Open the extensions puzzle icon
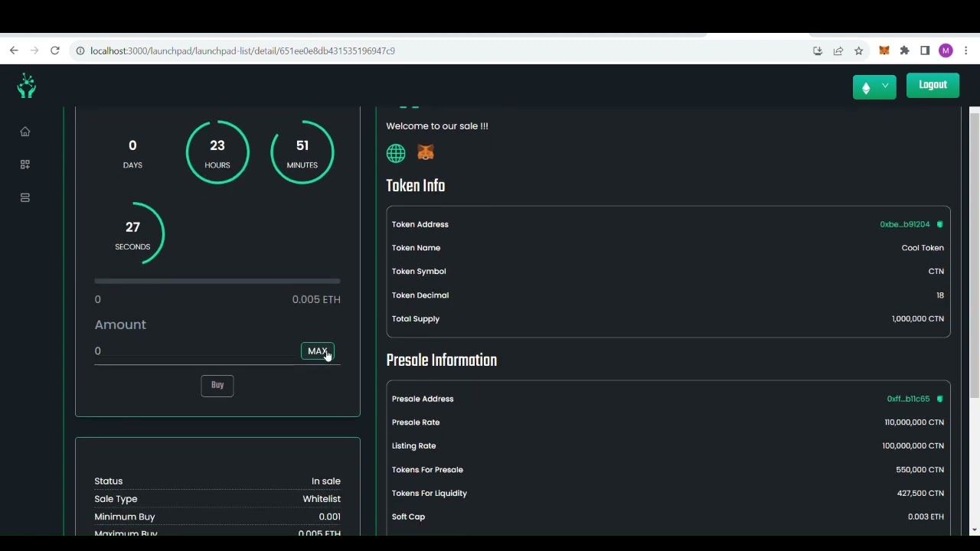Screen dimensions: 980x551 (905, 51)
